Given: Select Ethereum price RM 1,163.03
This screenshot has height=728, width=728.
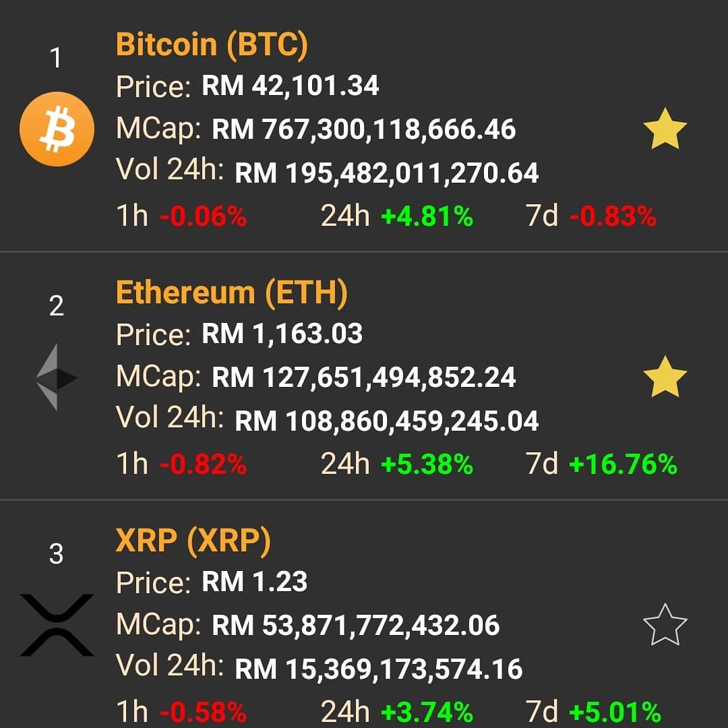Looking at the screenshot, I should pyautogui.click(x=282, y=334).
